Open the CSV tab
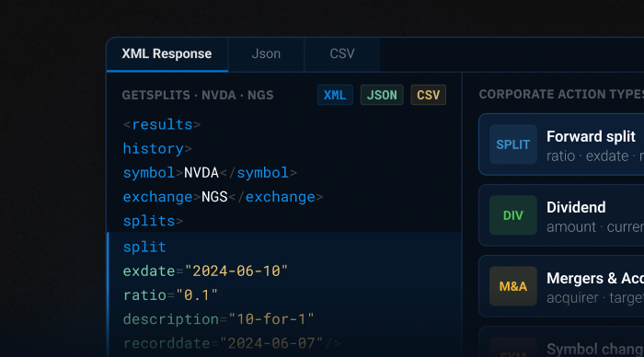The width and height of the screenshot is (644, 357). click(x=342, y=54)
